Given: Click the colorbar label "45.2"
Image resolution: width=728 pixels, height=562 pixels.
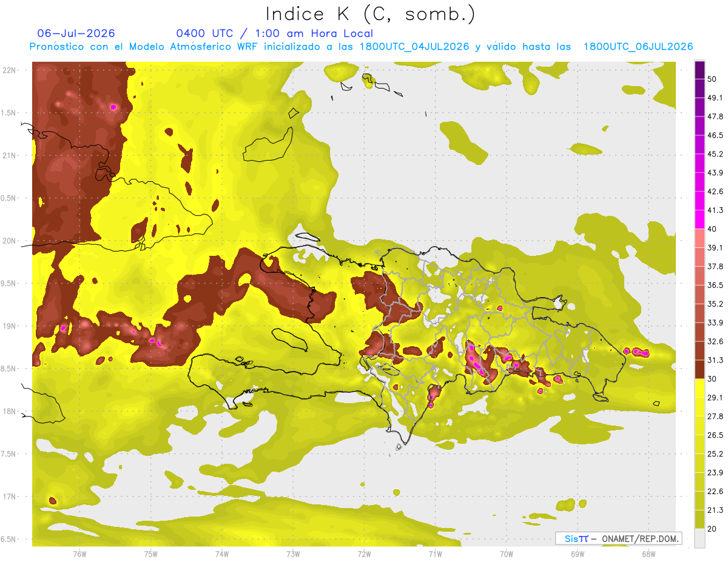Looking at the screenshot, I should pyautogui.click(x=715, y=154).
